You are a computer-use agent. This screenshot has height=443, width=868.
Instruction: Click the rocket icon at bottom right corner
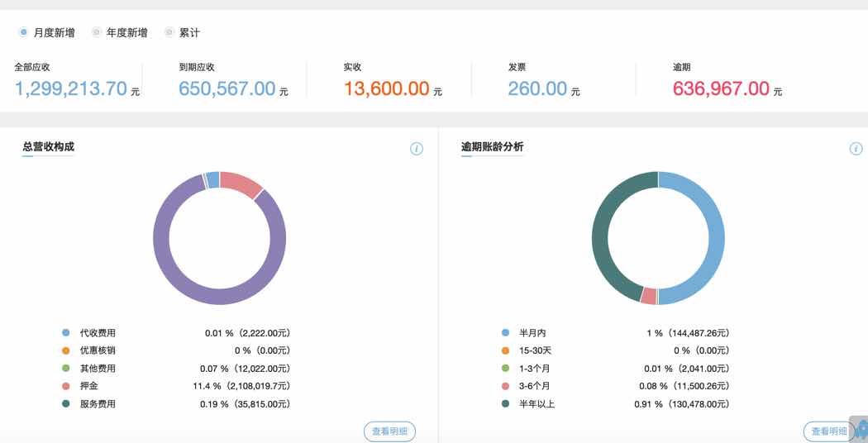point(860,429)
